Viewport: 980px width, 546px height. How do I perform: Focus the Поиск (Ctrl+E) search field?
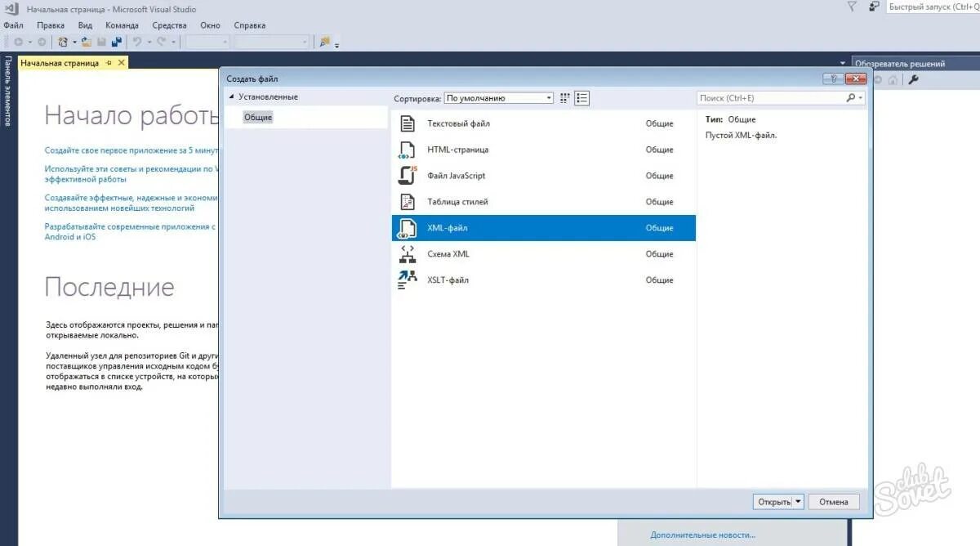pos(770,98)
